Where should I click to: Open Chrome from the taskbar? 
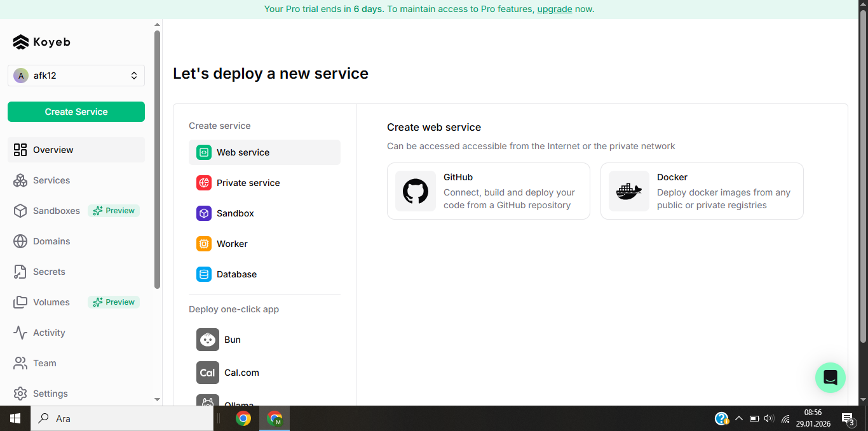point(243,418)
